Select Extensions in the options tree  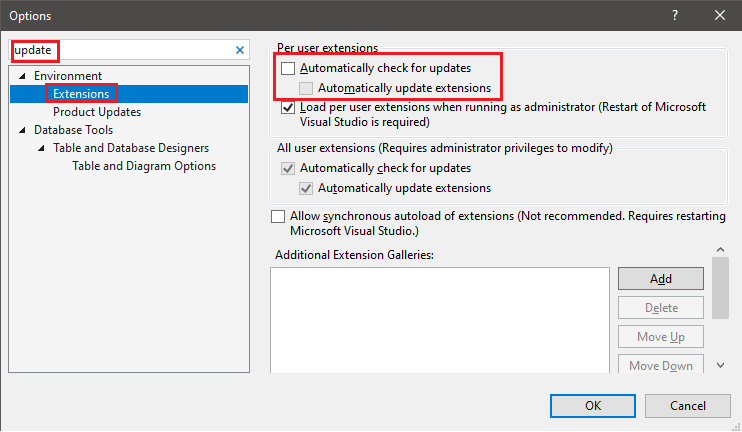click(81, 94)
